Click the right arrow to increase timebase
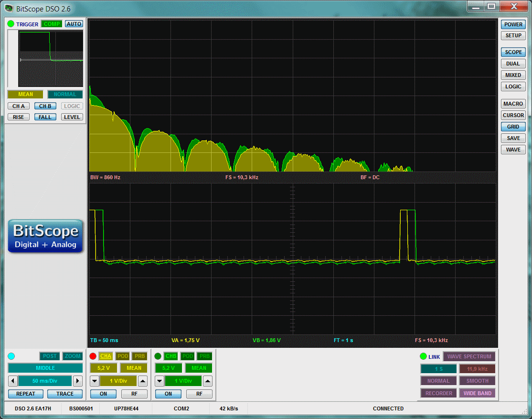This screenshot has height=419, width=532. [x=78, y=381]
